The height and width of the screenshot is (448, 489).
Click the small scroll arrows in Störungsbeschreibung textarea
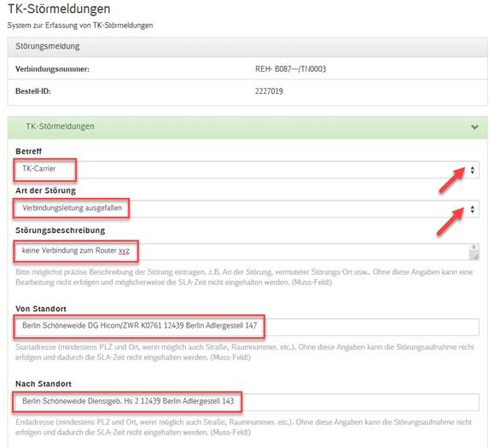tap(474, 247)
